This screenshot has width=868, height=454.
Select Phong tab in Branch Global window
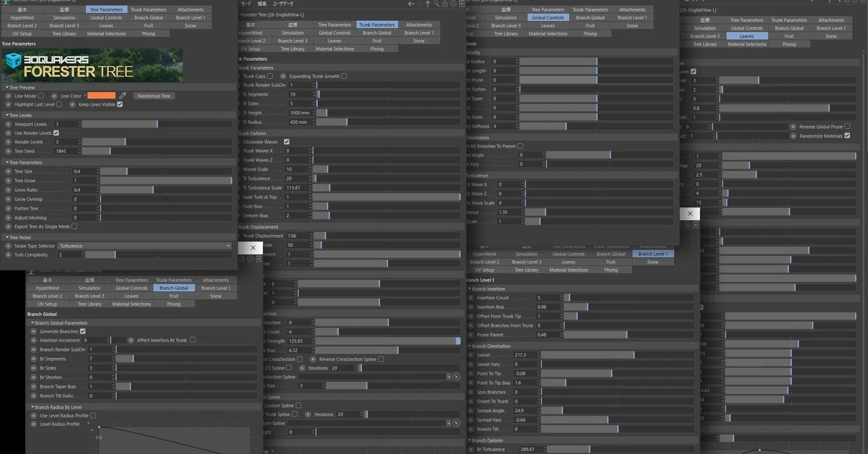click(x=174, y=304)
